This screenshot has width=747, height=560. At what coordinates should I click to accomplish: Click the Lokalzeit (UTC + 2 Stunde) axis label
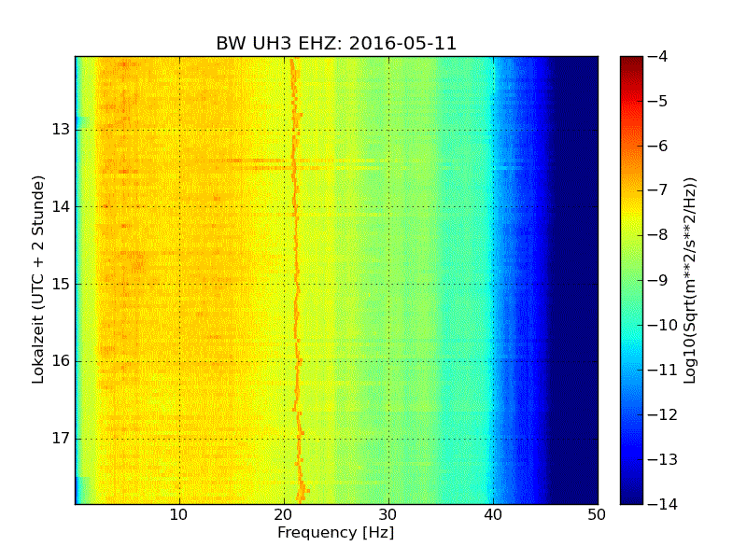[x=38, y=279]
